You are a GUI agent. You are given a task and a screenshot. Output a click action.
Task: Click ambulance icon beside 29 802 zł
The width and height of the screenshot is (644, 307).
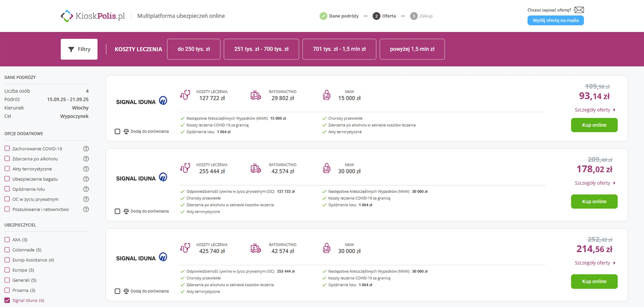tap(256, 95)
